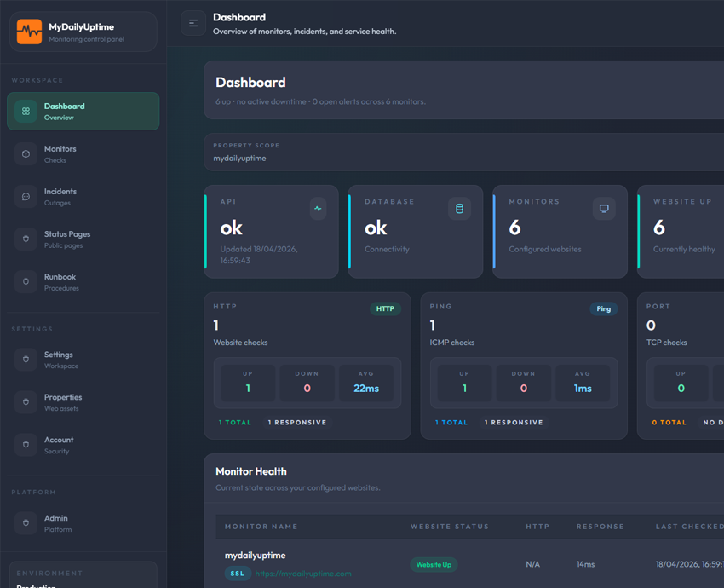Click the Ping tag badge
This screenshot has height=588, width=724.
point(604,308)
